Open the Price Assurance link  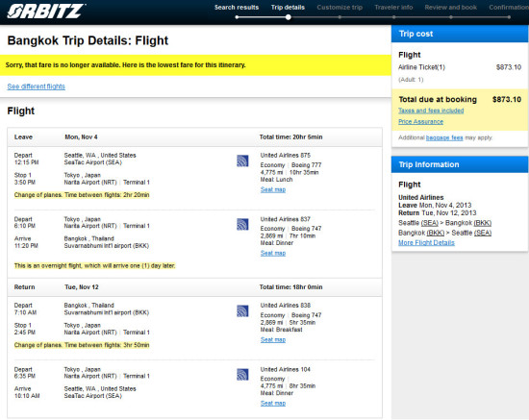(420, 122)
